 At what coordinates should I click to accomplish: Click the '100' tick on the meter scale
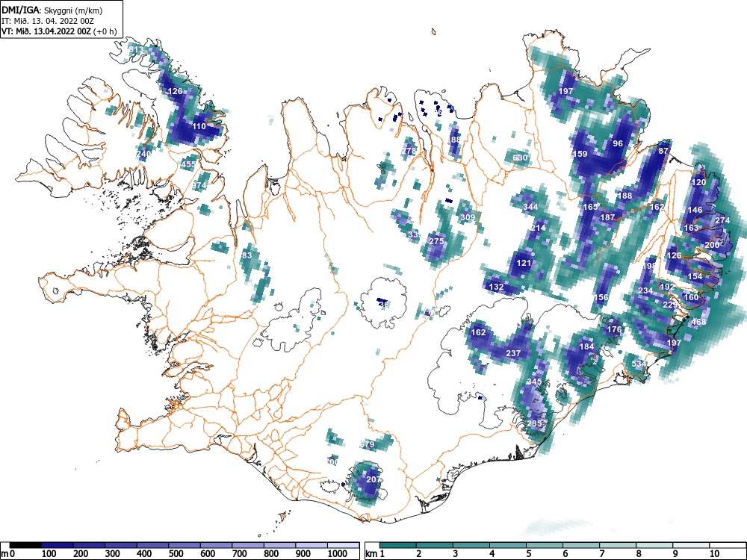[49, 554]
